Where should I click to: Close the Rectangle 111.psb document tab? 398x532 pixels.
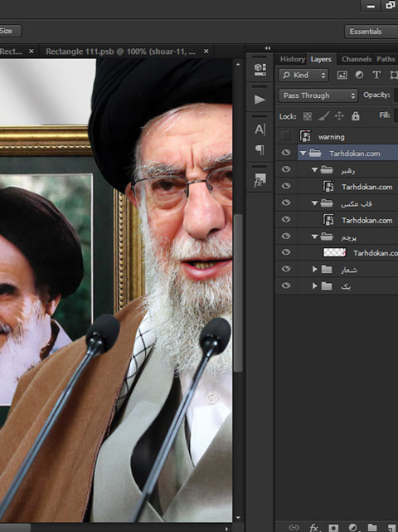click(206, 51)
